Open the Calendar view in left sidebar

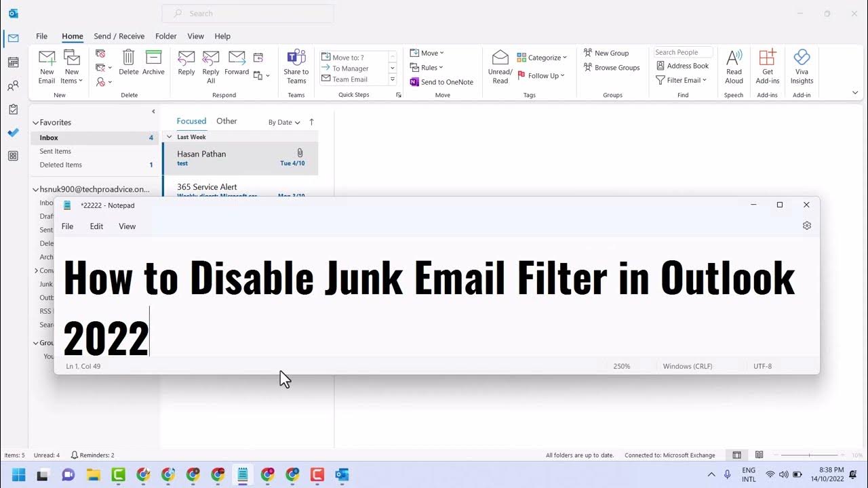click(x=13, y=62)
